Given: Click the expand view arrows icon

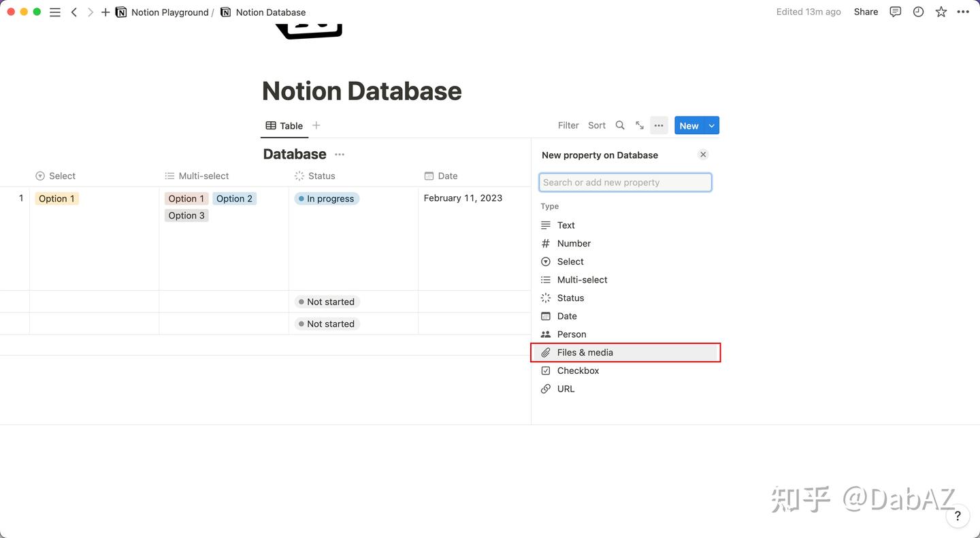Looking at the screenshot, I should click(x=639, y=125).
